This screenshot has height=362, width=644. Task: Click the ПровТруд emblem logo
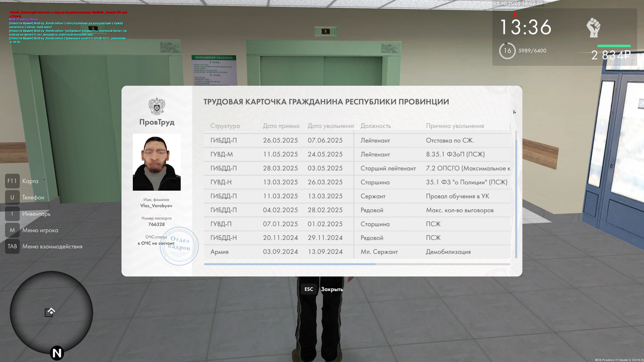click(157, 106)
